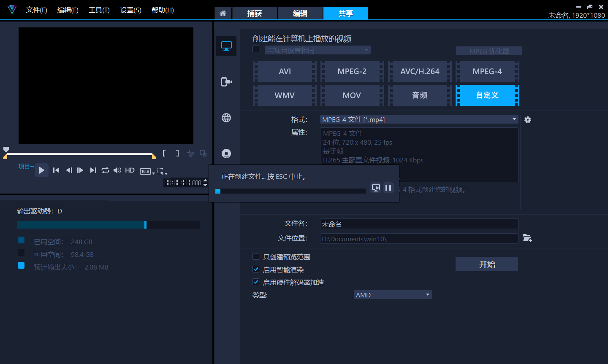
Task: Click the timecode field 00:00:00:000
Action: coord(183,183)
